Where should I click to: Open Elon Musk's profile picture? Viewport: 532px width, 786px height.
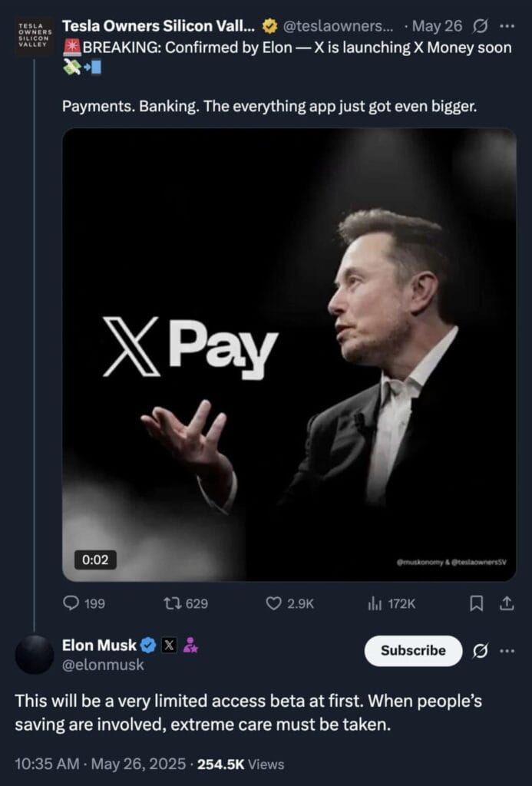(35, 655)
